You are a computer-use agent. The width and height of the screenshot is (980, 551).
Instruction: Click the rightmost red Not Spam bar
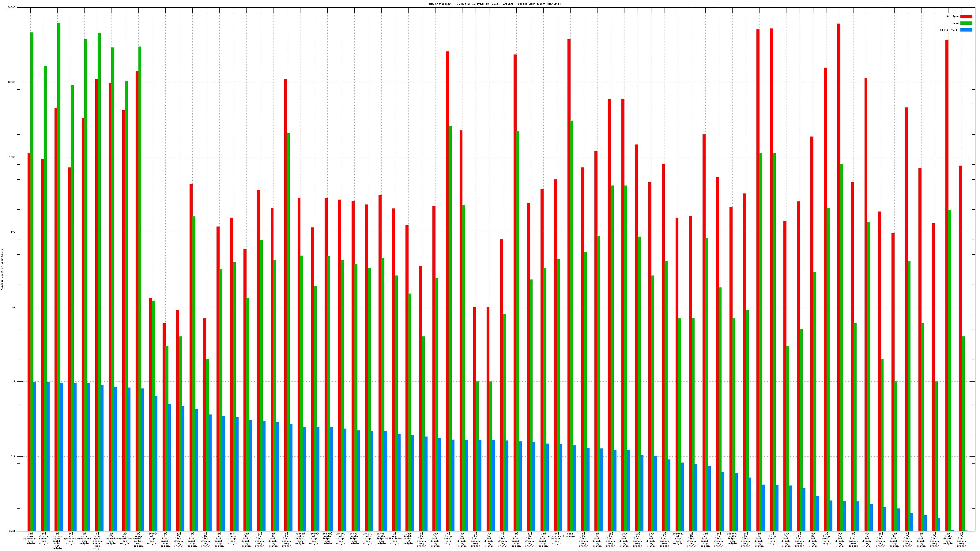click(x=960, y=348)
